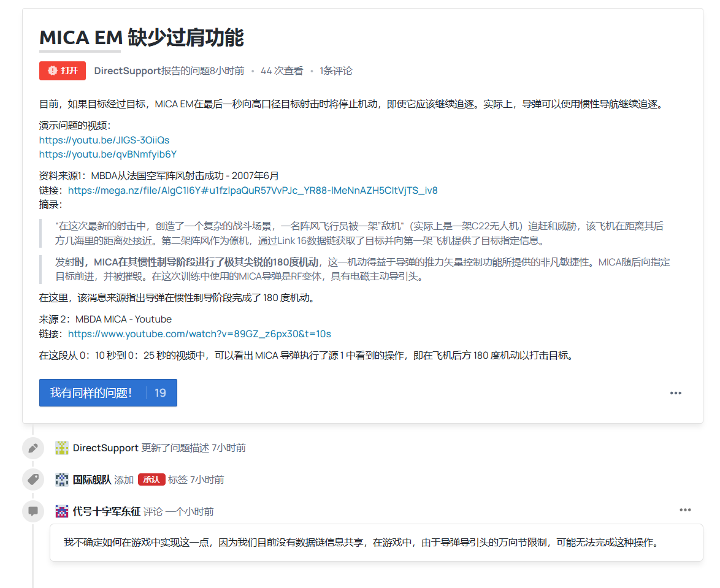Open DirectSupport profile from the report header

128,71
